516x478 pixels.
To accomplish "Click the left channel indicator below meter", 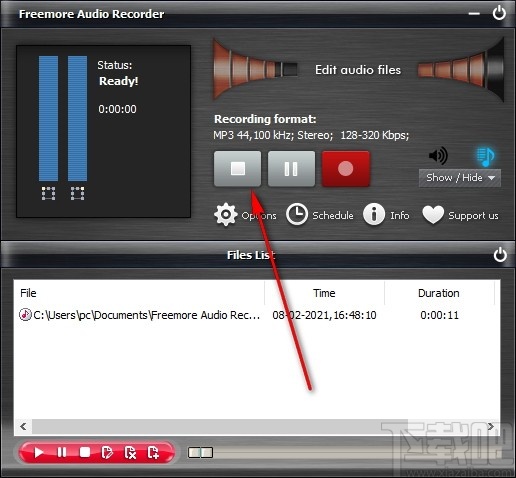I will [48, 193].
